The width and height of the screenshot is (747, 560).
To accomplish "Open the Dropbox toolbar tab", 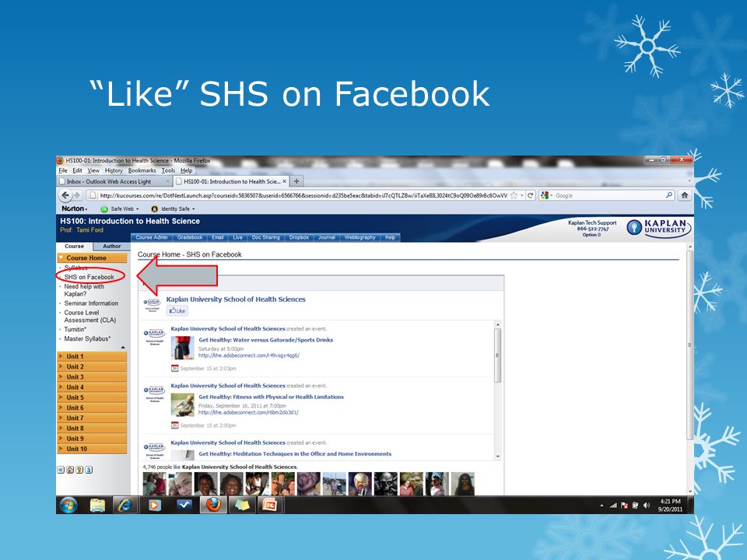I will (299, 237).
